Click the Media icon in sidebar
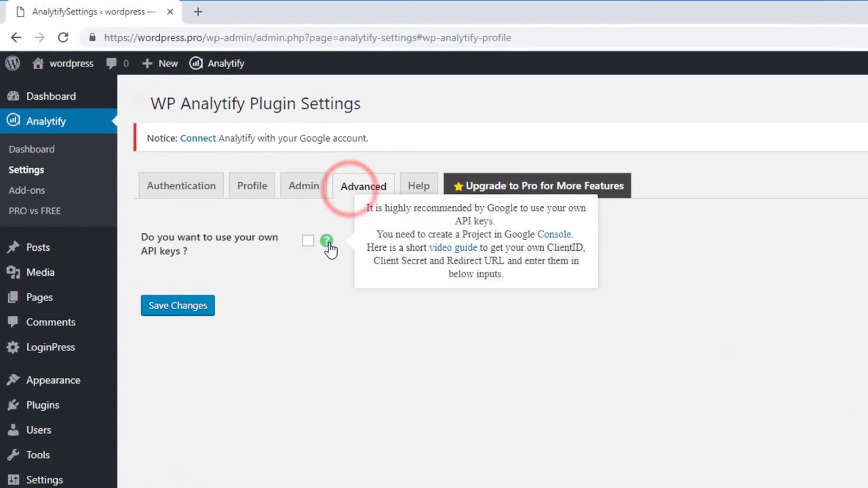Viewport: 868px width, 488px height. tap(13, 272)
